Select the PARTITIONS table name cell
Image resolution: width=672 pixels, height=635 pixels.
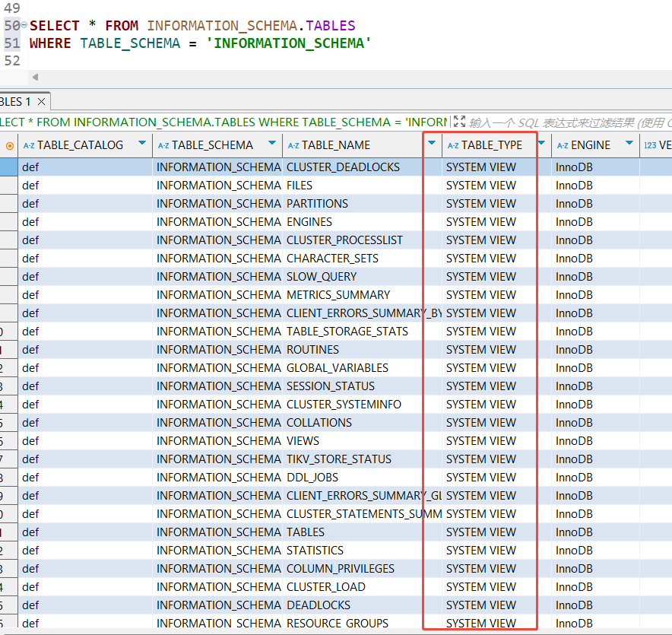click(362, 204)
